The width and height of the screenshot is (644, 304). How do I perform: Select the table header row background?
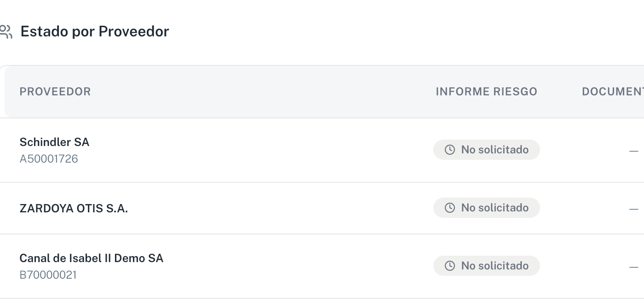click(324, 92)
